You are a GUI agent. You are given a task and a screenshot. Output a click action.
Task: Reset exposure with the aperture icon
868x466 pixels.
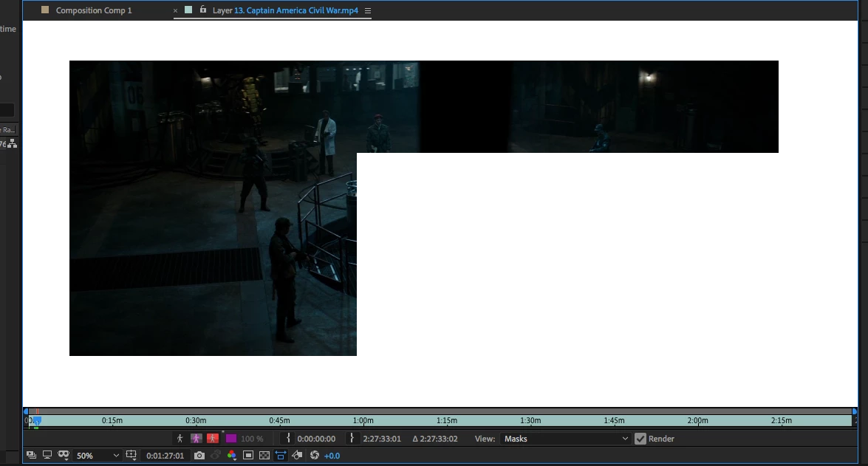[315, 455]
